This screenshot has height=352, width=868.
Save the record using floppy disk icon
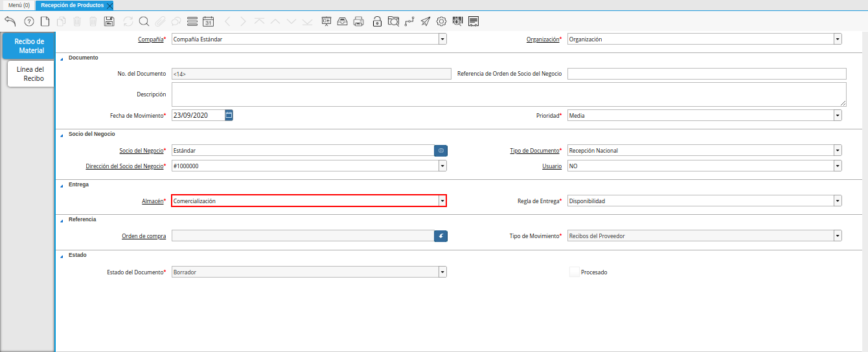[109, 21]
